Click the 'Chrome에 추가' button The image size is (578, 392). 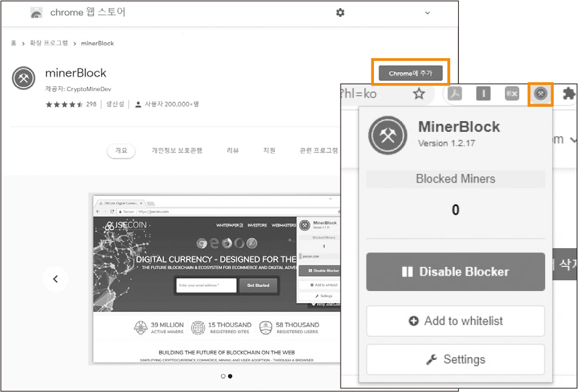coord(410,73)
